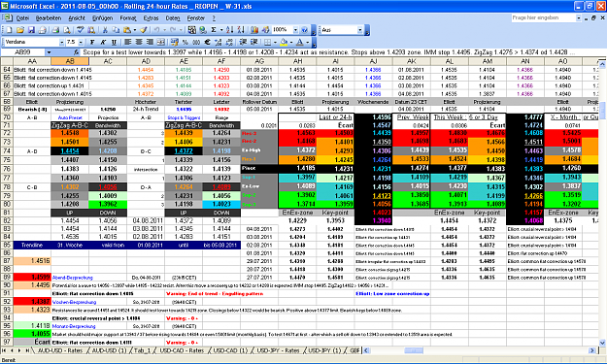Screen dimensions: 607x364
Task: Open the Einfügen menu
Action: [x=102, y=18]
